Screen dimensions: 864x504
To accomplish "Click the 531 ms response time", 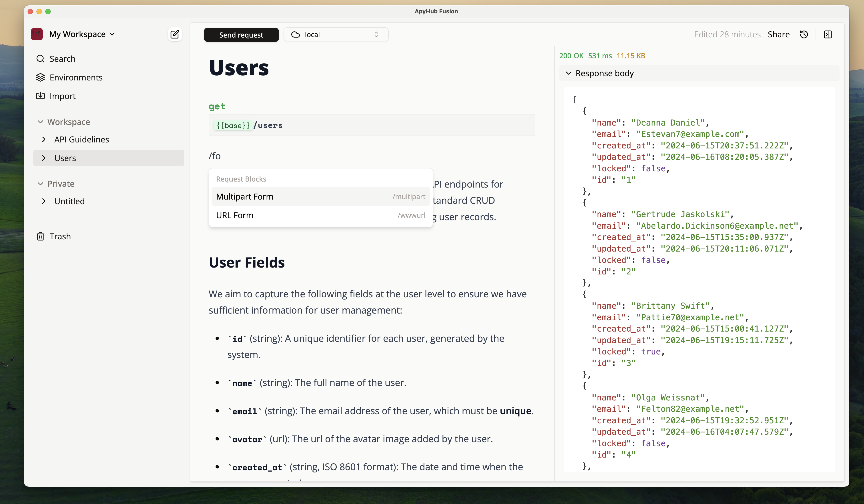I will [600, 56].
